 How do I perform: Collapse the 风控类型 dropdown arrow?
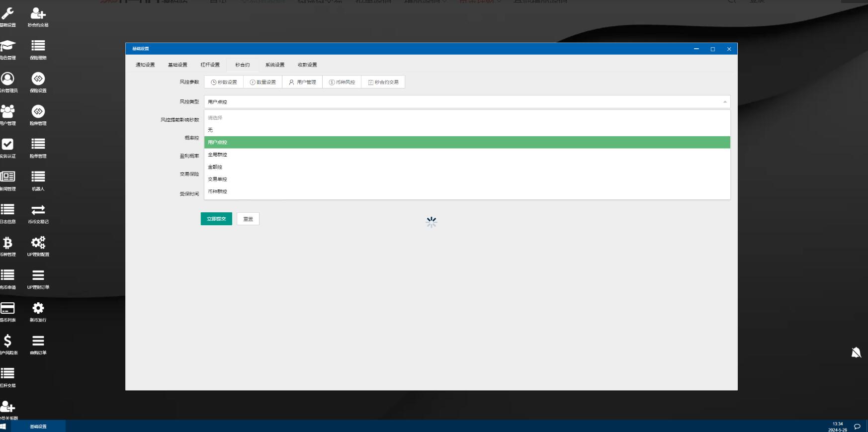[725, 102]
